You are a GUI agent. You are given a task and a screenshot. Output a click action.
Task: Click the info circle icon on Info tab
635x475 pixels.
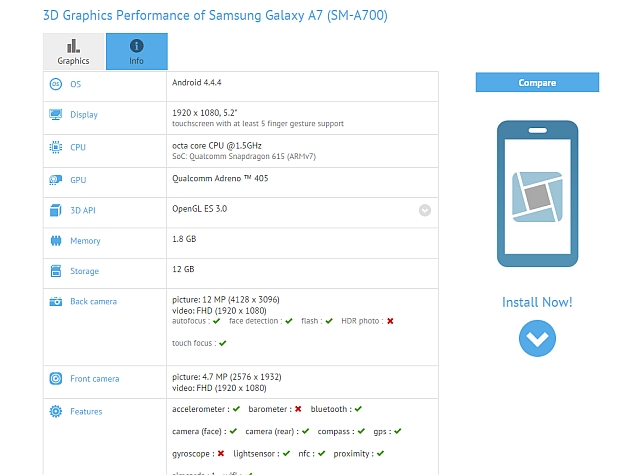[x=136, y=46]
